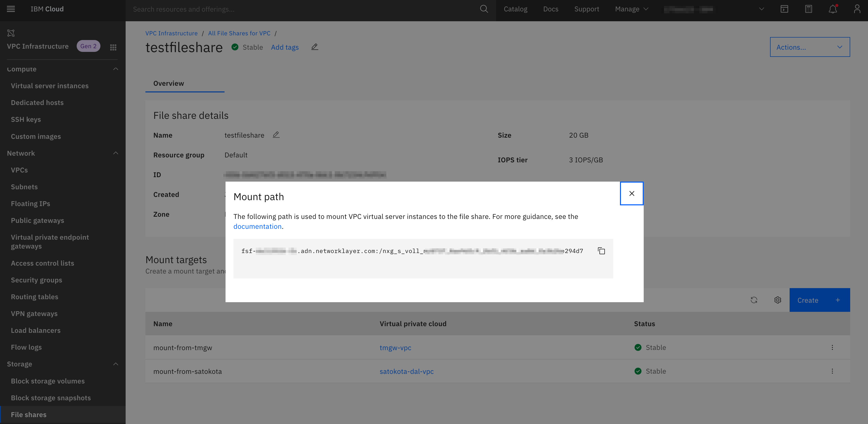The image size is (868, 424).
Task: Refresh the mount targets table
Action: coord(754,300)
